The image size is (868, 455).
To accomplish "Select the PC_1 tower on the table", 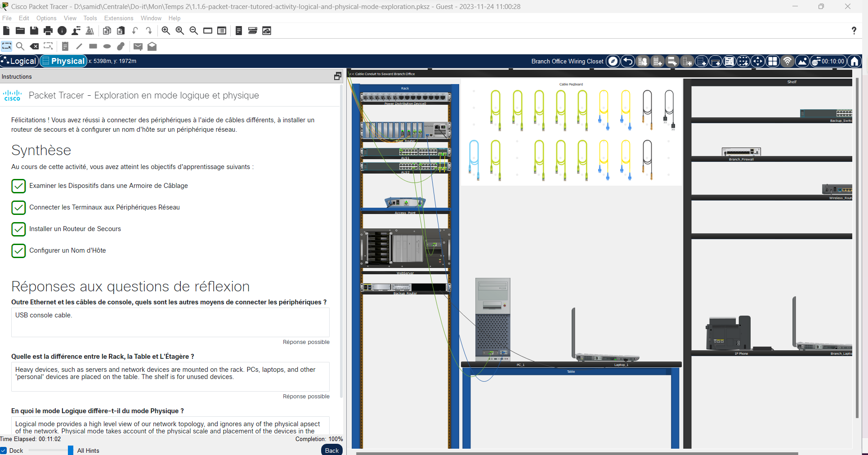I will click(x=493, y=319).
